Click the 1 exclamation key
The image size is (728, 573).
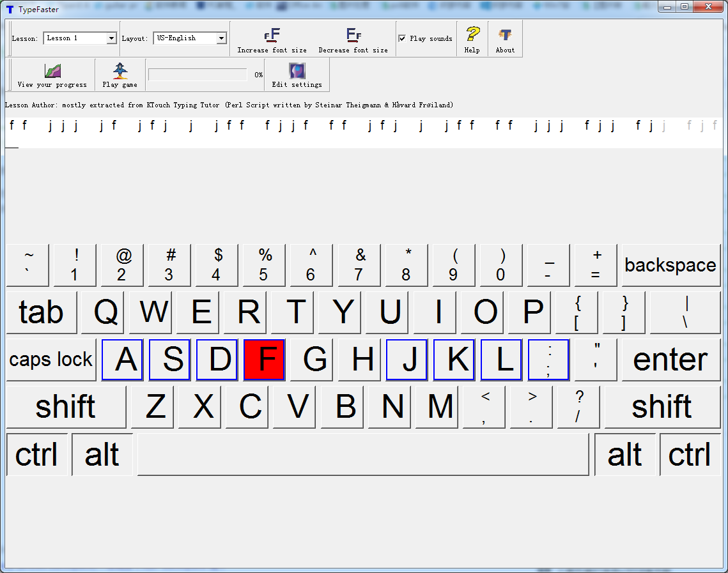[x=75, y=265]
